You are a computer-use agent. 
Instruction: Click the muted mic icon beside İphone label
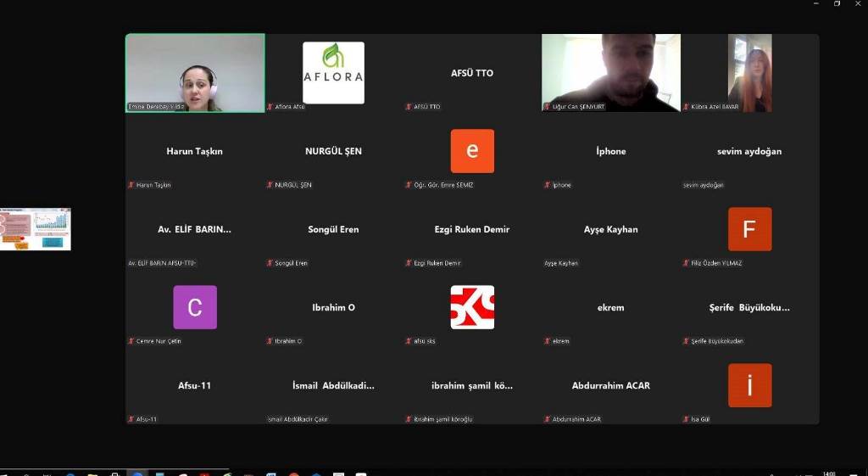[548, 184]
